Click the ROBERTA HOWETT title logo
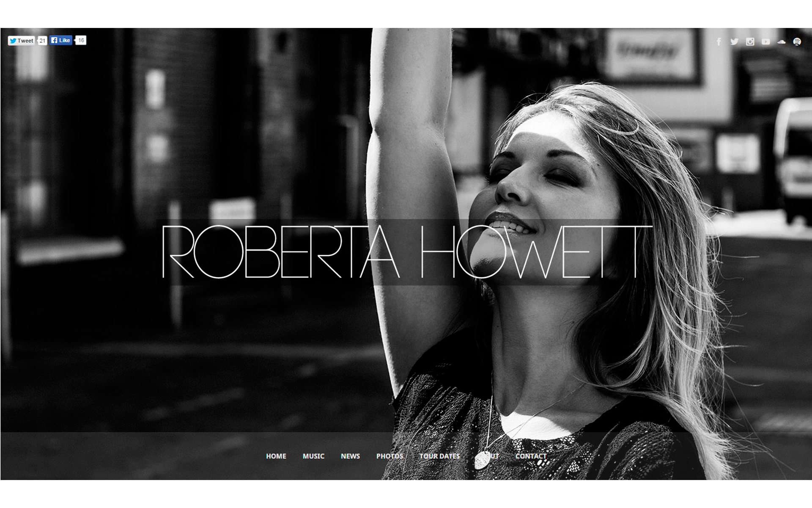 406,252
